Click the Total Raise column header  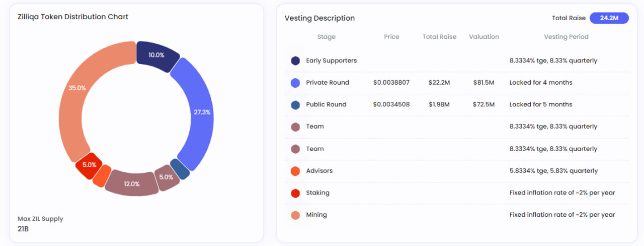439,37
